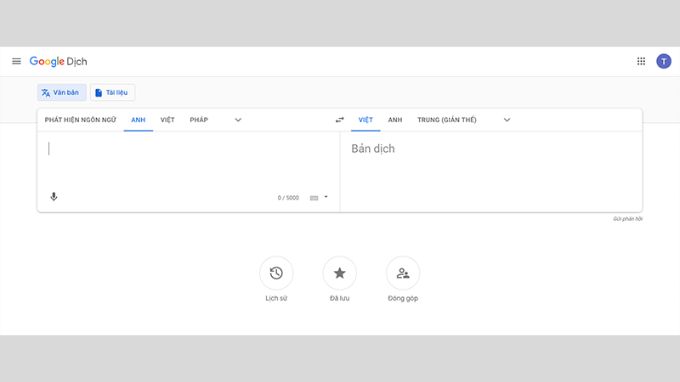Click the Google Dịch logo
The height and width of the screenshot is (382, 680).
(58, 62)
